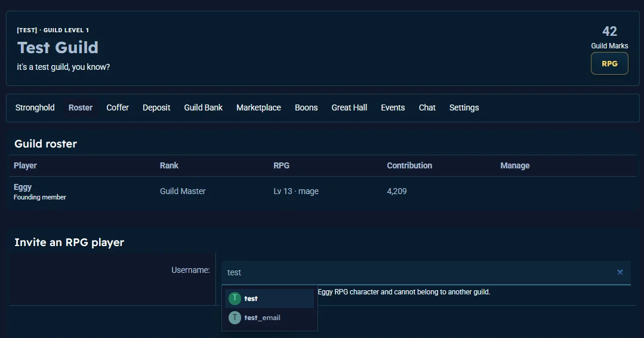Click the help text about another guild
Viewport: 644px width, 338px height.
pos(404,292)
